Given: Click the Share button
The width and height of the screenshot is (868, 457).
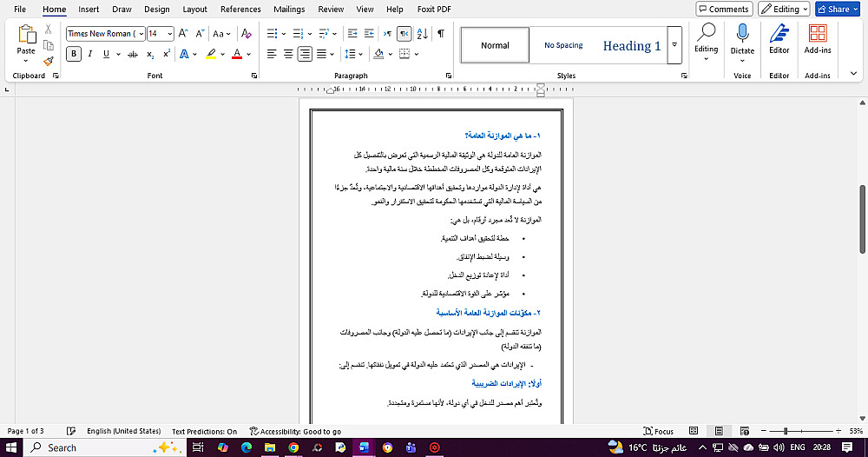Looking at the screenshot, I should (837, 9).
